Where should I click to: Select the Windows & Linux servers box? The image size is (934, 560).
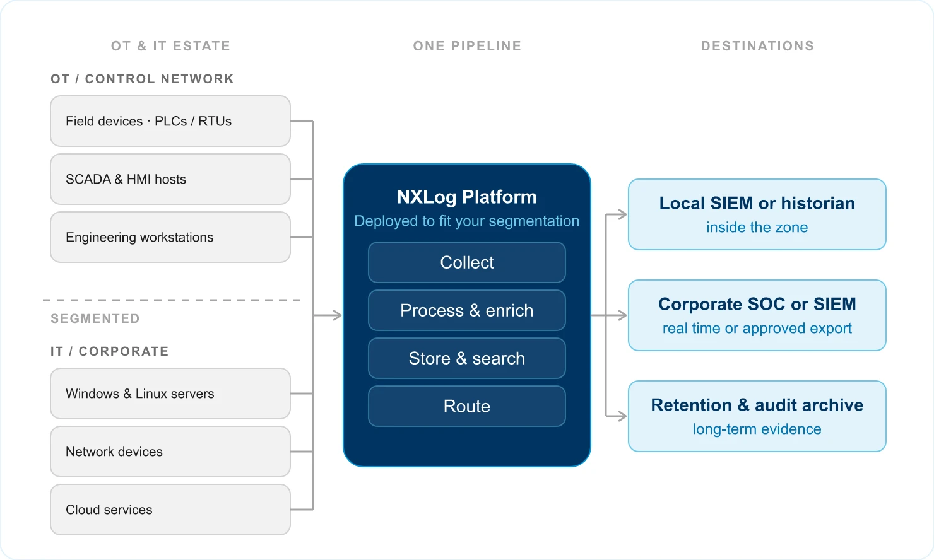(x=170, y=394)
